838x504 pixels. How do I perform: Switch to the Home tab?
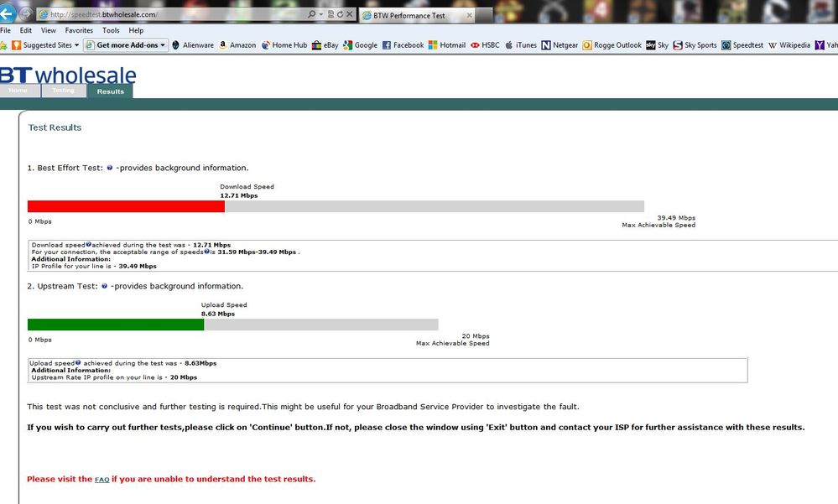click(18, 91)
